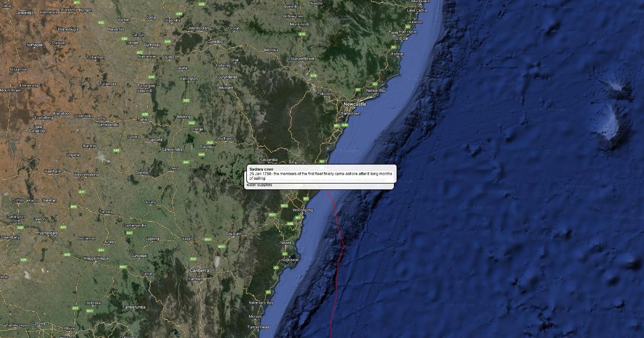Select the Canberra city label
644x338 pixels.
[199, 271]
